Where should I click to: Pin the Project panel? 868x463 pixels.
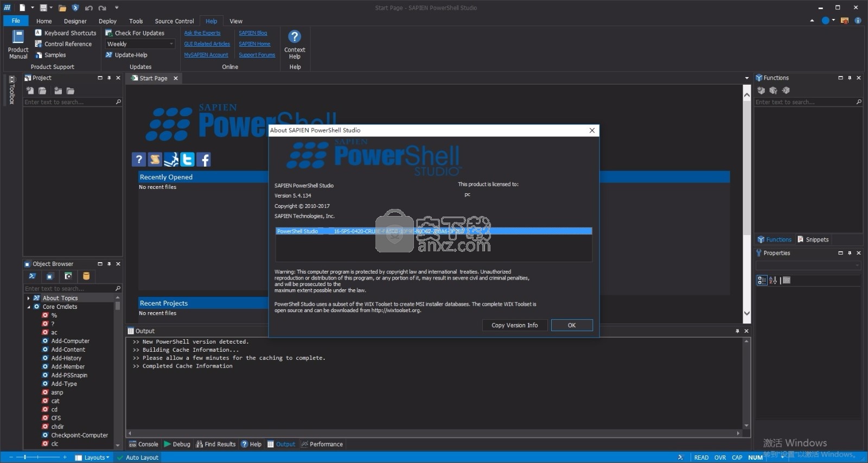coord(109,78)
